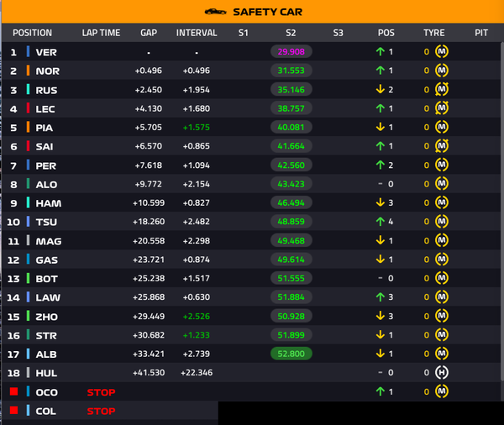The height and width of the screenshot is (425, 504).
Task: Select the green up arrow in PER's row
Action: [381, 165]
